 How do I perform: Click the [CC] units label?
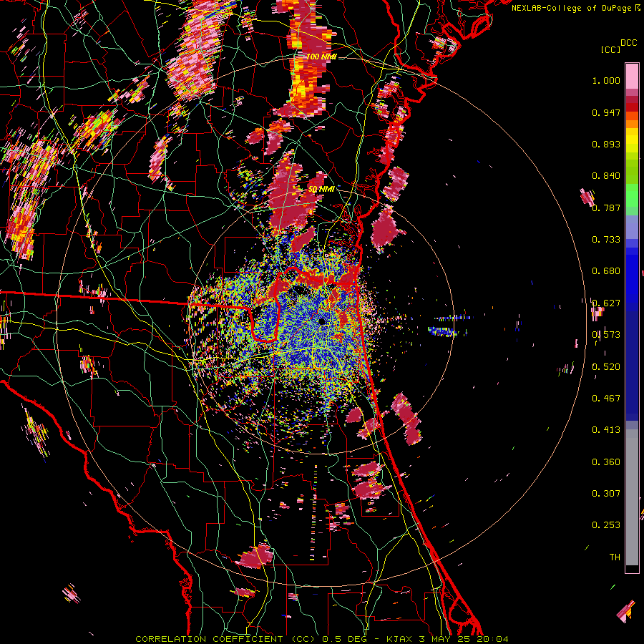(x=610, y=49)
